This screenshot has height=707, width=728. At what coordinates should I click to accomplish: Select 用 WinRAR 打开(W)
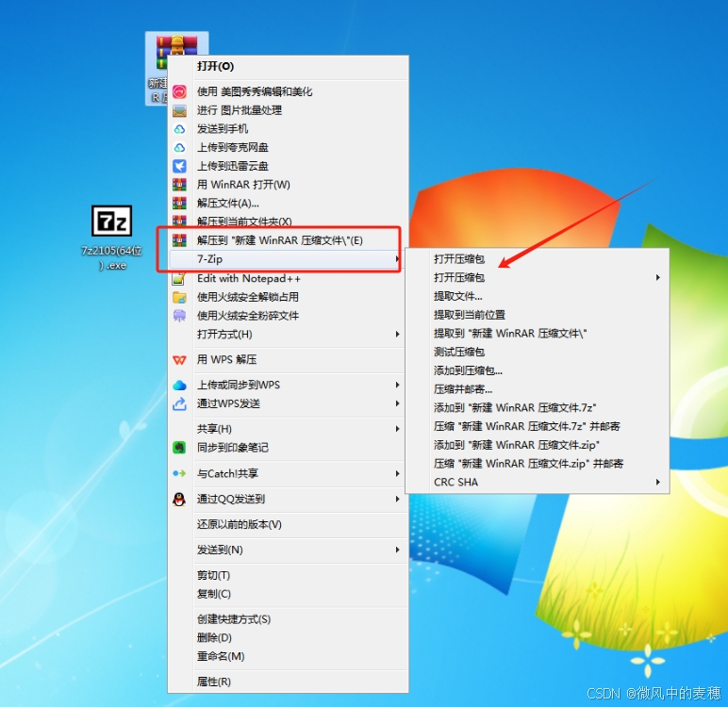click(x=288, y=185)
